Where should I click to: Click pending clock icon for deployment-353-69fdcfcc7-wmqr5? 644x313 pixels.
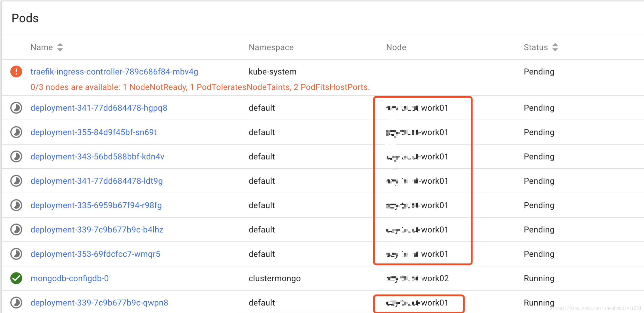pos(16,254)
